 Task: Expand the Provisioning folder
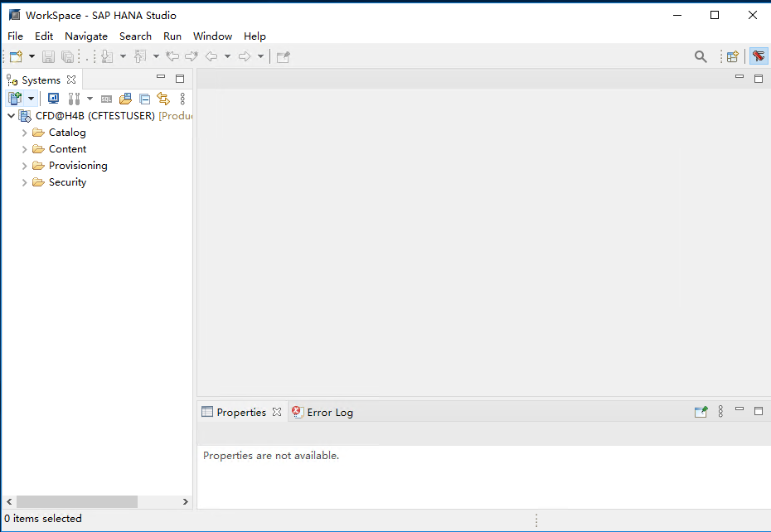pyautogui.click(x=24, y=165)
